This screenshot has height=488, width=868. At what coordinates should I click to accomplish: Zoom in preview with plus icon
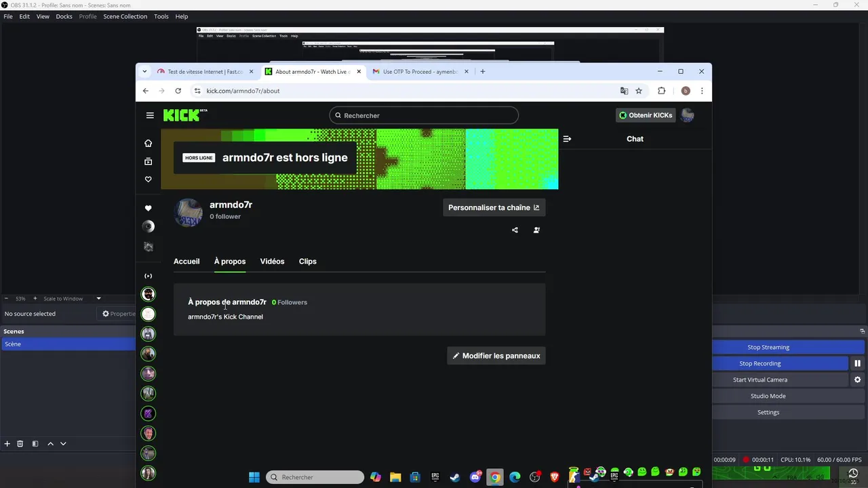pyautogui.click(x=35, y=298)
